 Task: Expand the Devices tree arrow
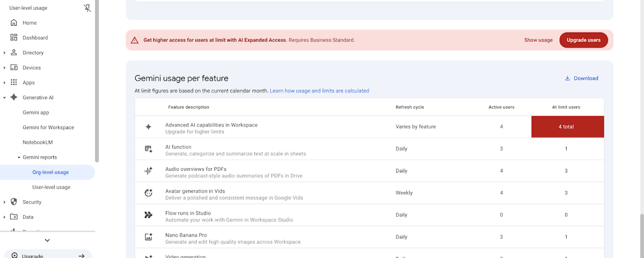coord(5,68)
